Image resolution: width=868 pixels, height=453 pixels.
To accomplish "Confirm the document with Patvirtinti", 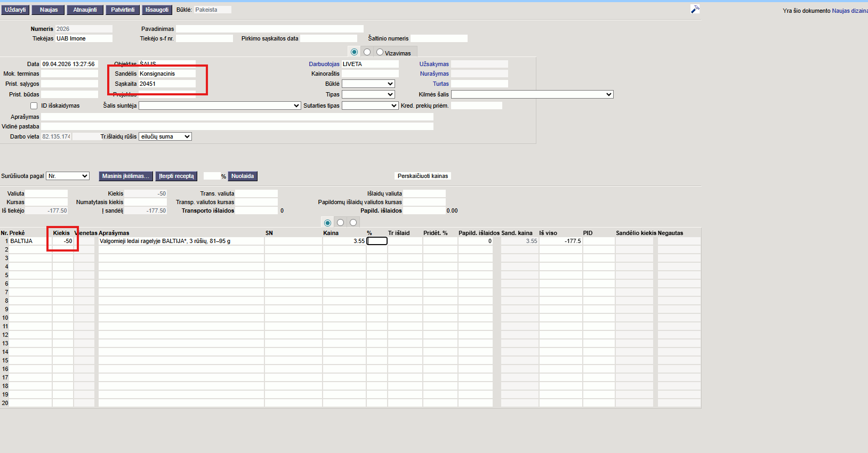I will tap(123, 10).
